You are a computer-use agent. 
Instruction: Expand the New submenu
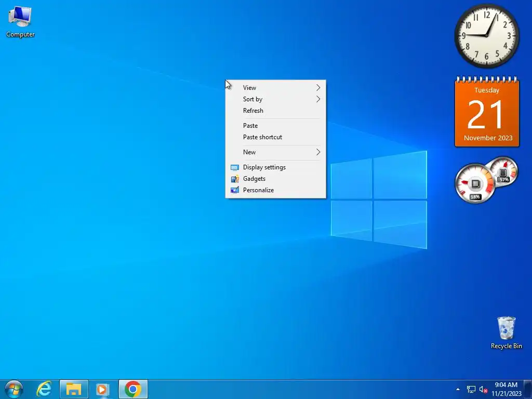pos(275,152)
